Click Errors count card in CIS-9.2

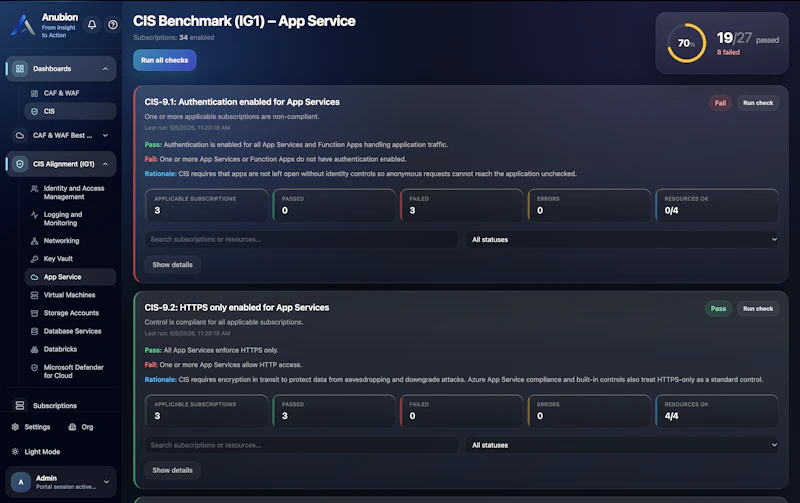click(589, 411)
